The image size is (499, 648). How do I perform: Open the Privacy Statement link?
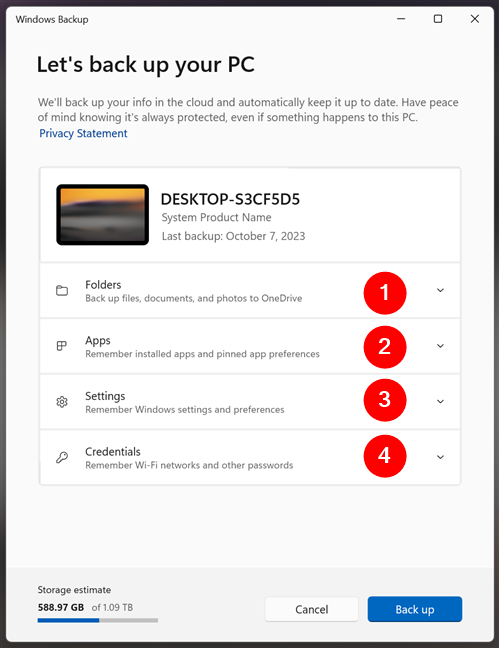[x=83, y=133]
